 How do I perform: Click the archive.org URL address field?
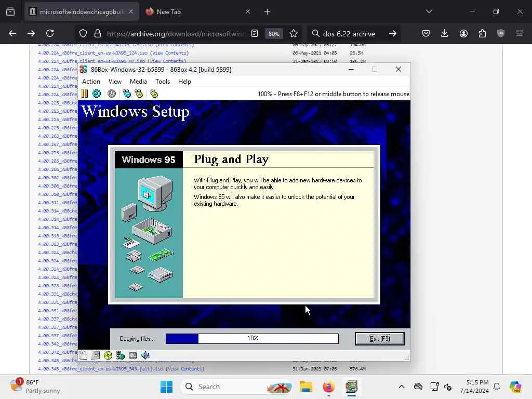point(175,34)
